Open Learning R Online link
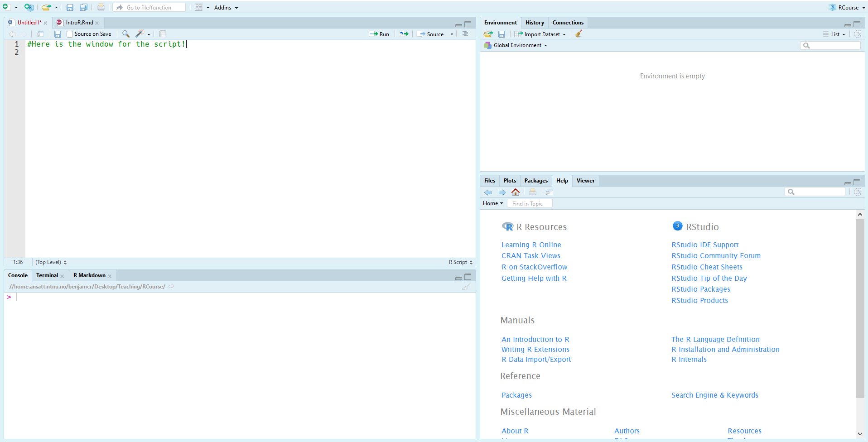 pos(531,245)
